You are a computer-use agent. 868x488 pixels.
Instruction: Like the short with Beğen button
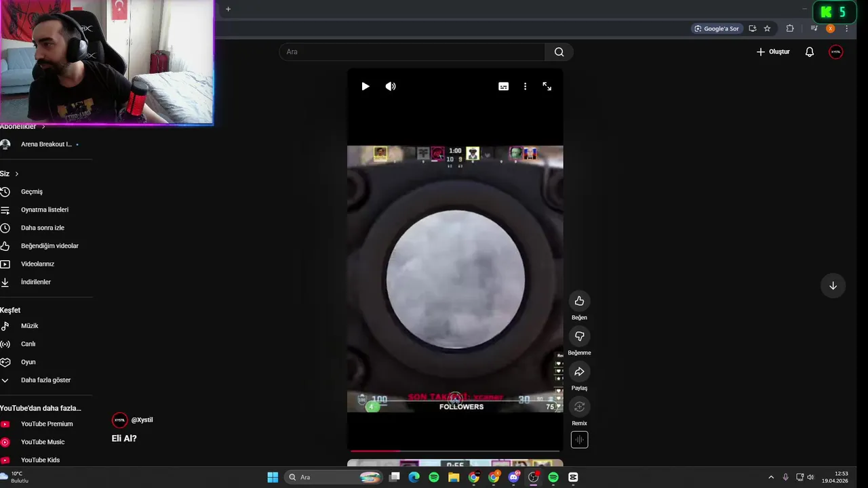[579, 301]
